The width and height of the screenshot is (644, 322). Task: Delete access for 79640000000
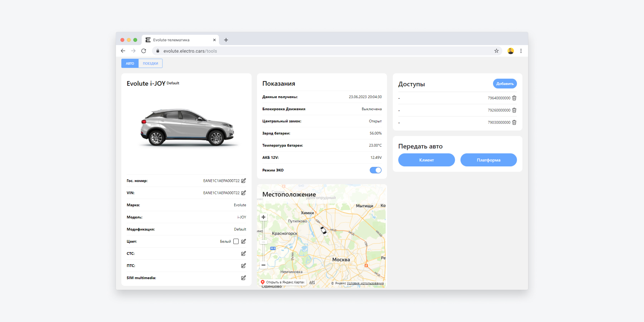click(x=514, y=98)
